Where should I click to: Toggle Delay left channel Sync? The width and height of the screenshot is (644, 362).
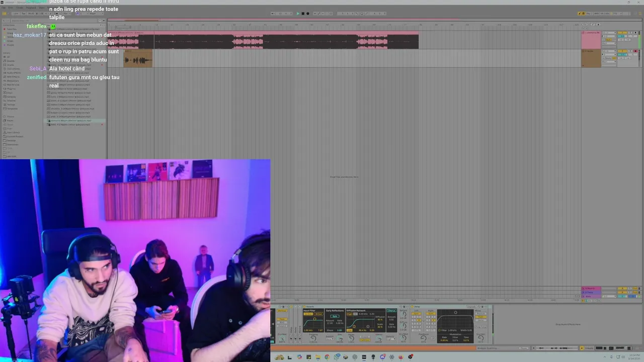416,314
